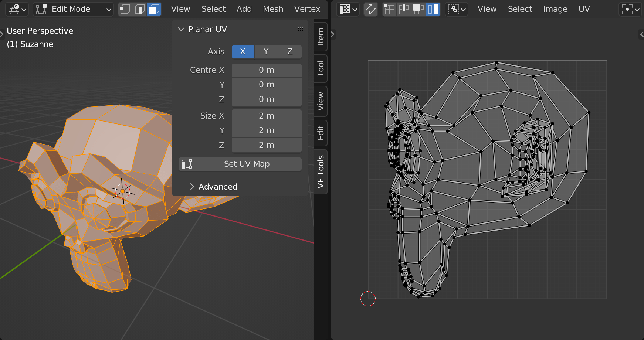Image resolution: width=644 pixels, height=340 pixels.
Task: Switch to the VF Tools sidebar tab
Action: (x=321, y=172)
